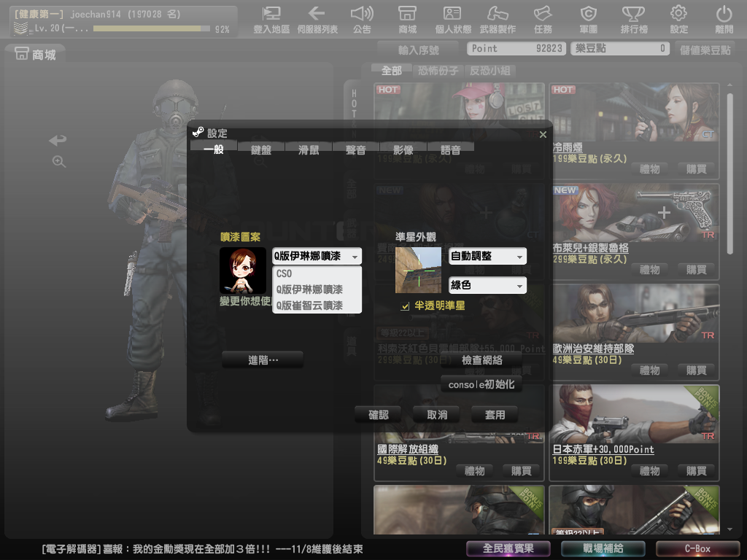Click the 伊琳娜 spray preview image
747x560 pixels.
click(243, 271)
